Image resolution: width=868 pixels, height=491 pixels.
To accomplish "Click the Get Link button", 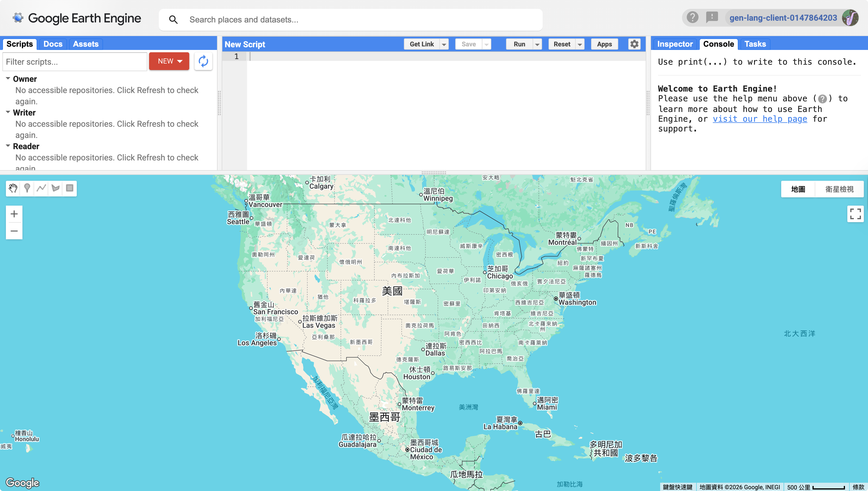I will 422,44.
